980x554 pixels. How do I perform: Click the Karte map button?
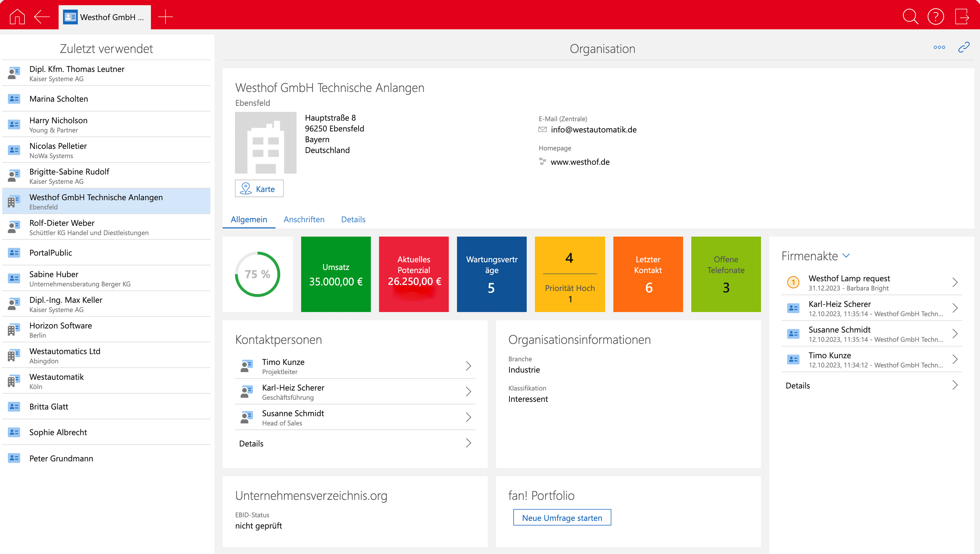pyautogui.click(x=259, y=189)
